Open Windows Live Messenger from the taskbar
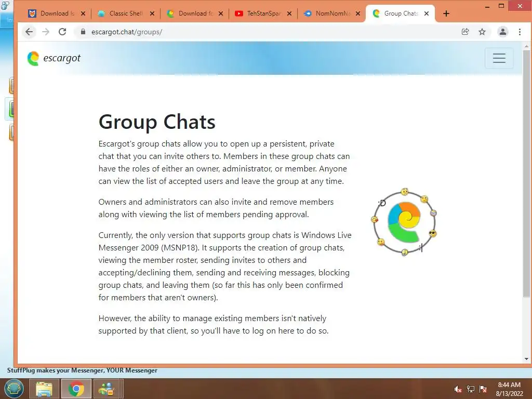This screenshot has height=399, width=532. click(106, 389)
